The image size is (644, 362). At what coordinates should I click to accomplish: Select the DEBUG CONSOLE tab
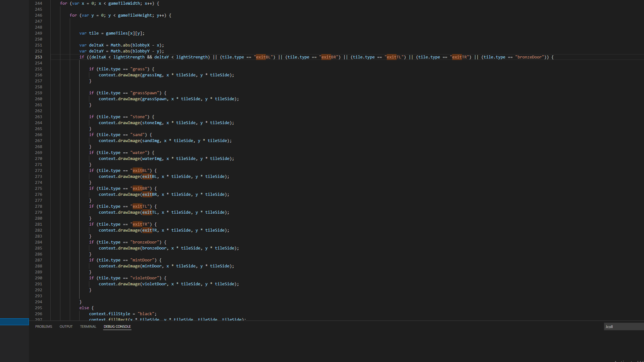[117, 326]
